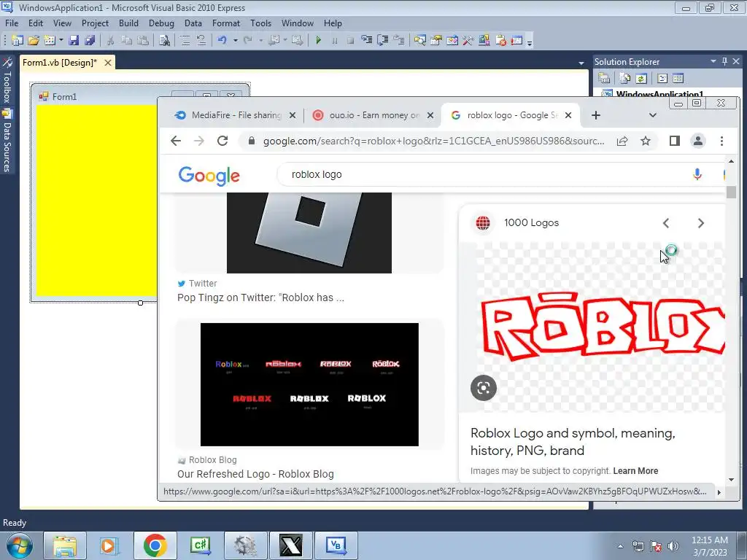
Task: Show the previous image in the preview panel
Action: (666, 223)
